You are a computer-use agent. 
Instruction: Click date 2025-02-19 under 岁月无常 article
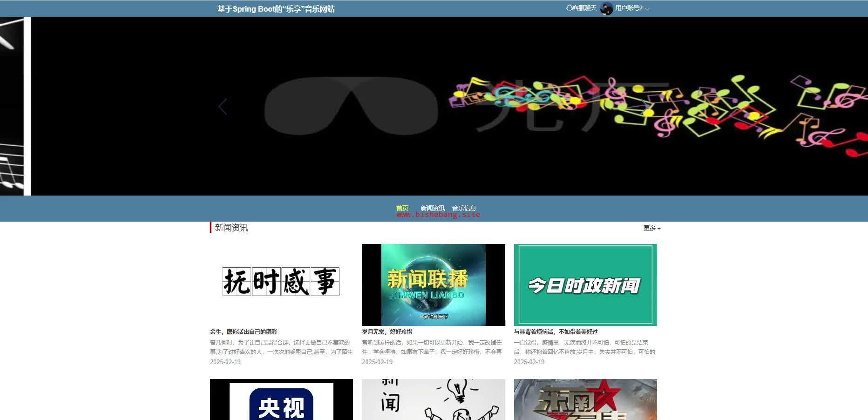377,362
